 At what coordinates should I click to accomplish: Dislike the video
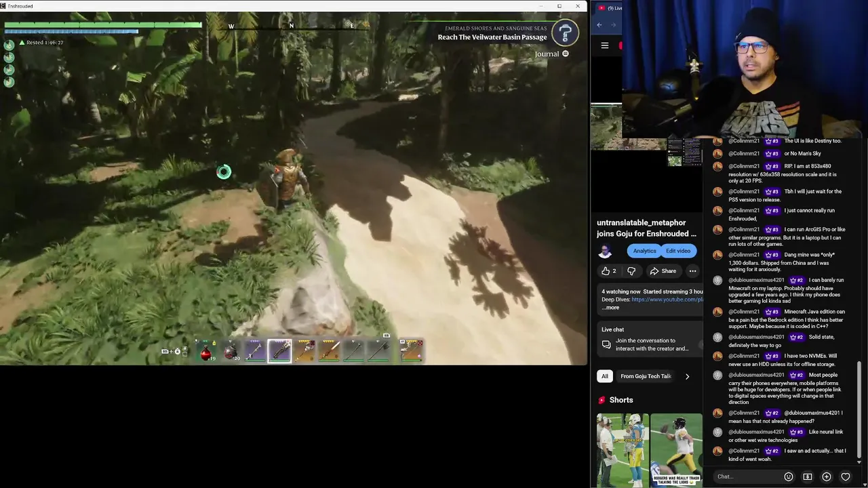[631, 271]
